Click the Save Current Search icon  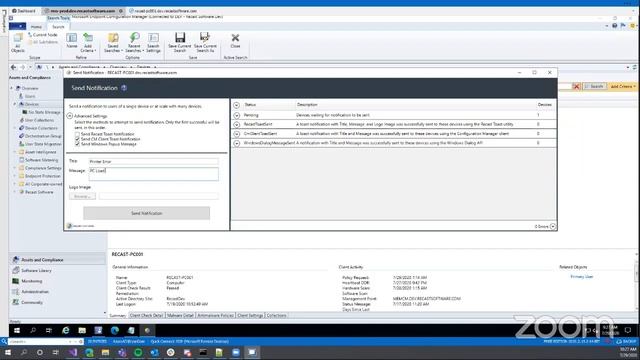(180, 42)
